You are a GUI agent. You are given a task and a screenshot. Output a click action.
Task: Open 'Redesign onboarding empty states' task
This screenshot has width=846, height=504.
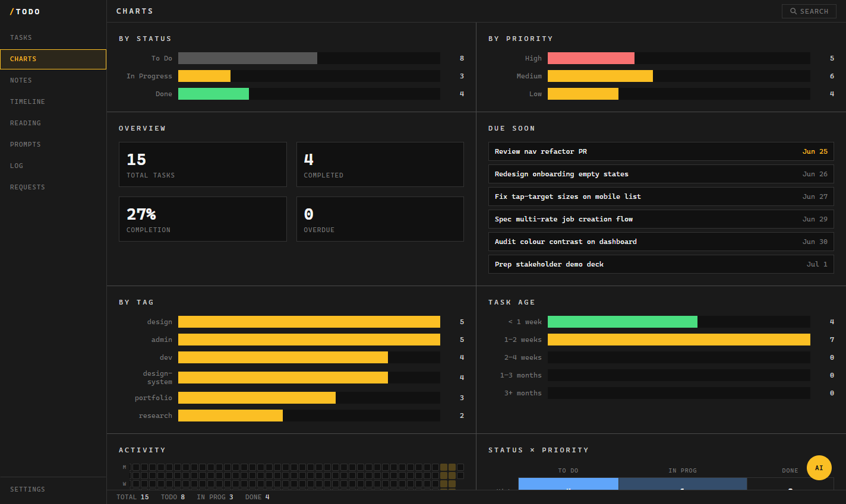click(x=661, y=174)
